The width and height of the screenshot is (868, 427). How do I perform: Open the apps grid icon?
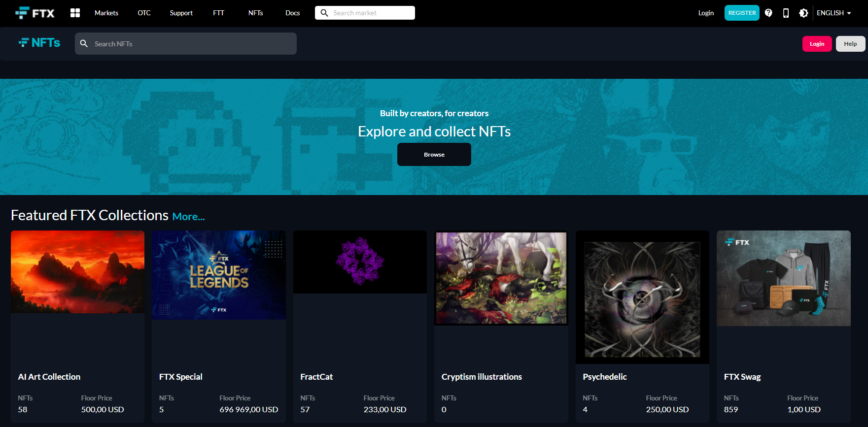click(75, 13)
